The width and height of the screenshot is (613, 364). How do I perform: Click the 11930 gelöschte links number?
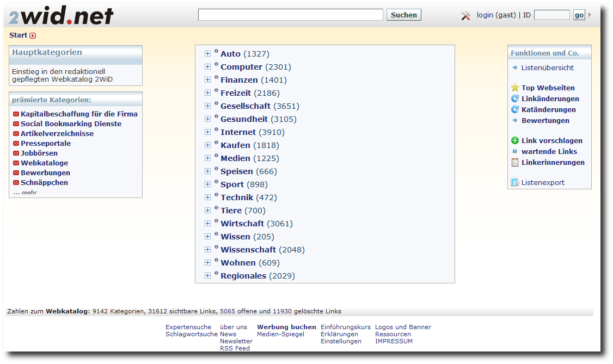click(x=282, y=311)
